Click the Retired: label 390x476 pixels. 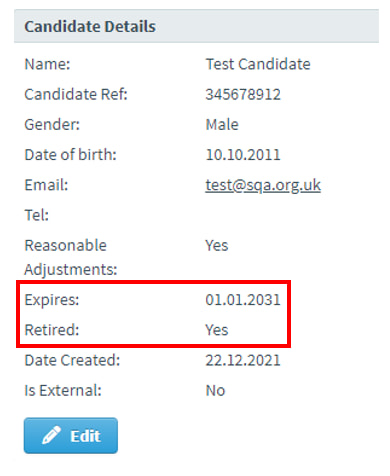[x=52, y=330]
